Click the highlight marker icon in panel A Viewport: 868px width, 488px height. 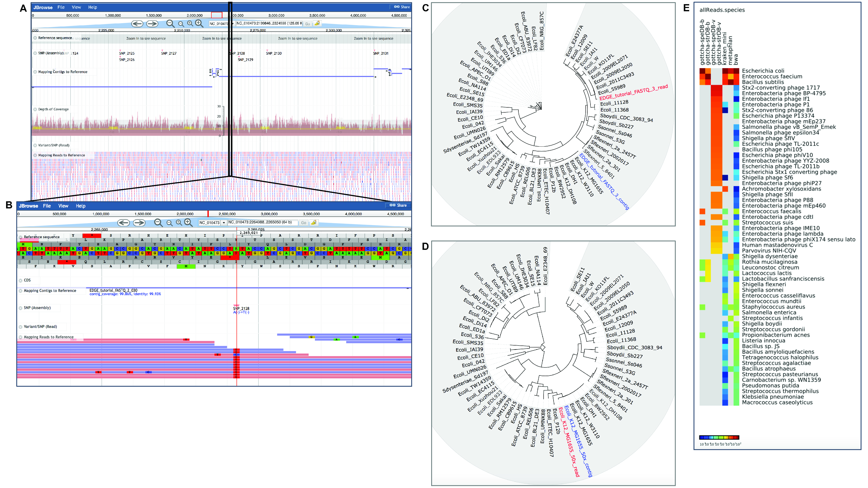pyautogui.click(x=317, y=23)
